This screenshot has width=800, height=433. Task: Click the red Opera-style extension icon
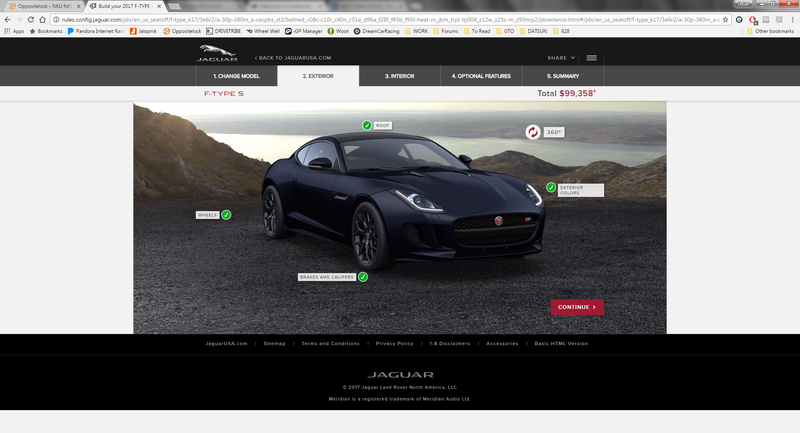(x=753, y=20)
